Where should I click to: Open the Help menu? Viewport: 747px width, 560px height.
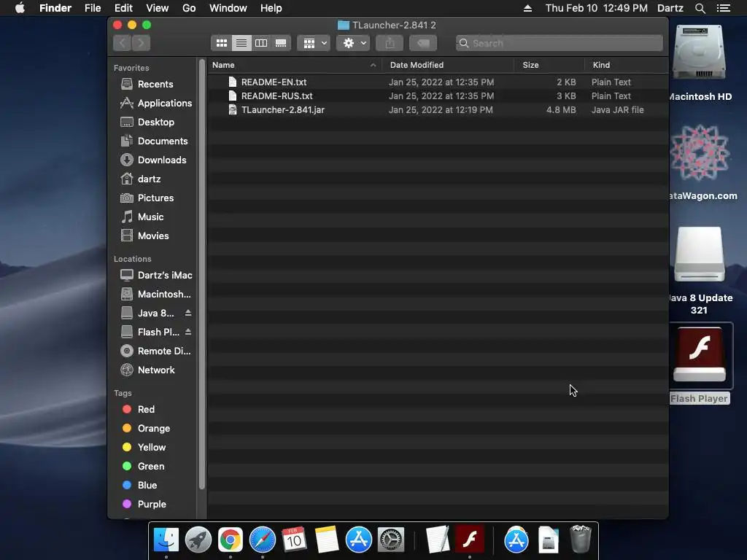click(271, 8)
